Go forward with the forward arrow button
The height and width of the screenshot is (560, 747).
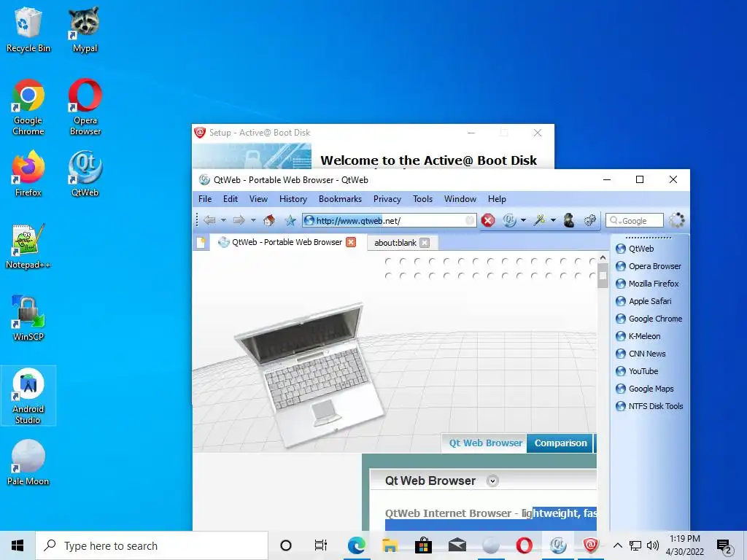coord(239,220)
